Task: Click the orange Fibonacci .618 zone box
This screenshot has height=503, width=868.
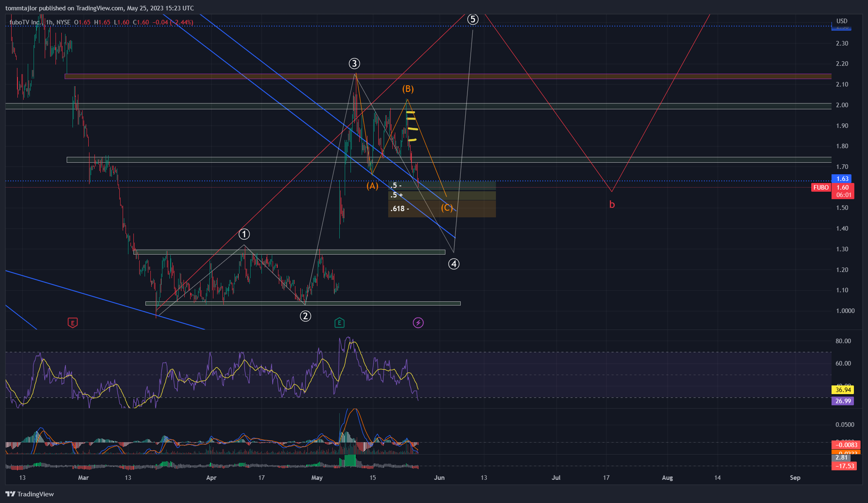Action: 442,209
